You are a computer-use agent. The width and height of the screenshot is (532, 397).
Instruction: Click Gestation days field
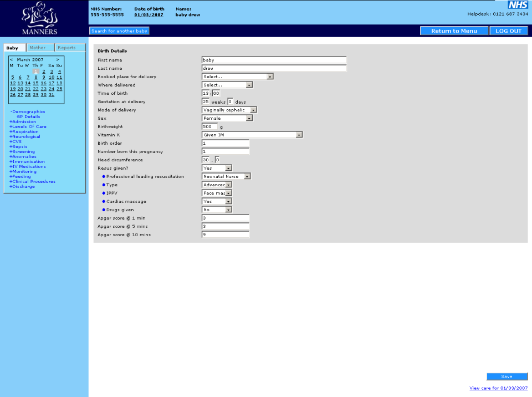pos(230,101)
